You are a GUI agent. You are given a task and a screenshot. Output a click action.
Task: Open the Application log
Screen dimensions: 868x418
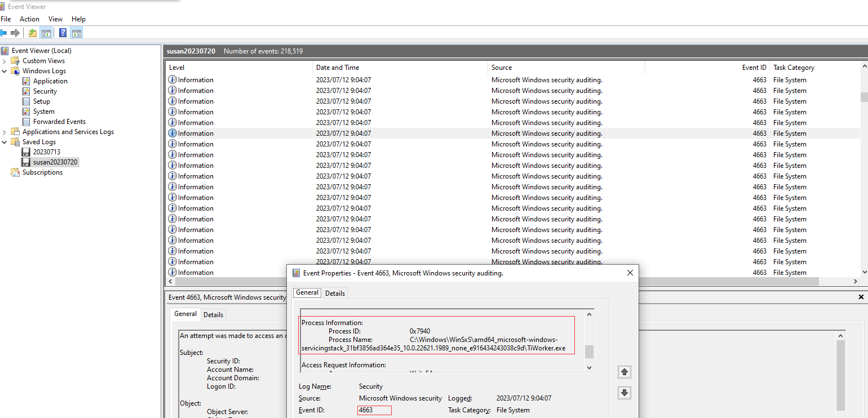click(50, 81)
